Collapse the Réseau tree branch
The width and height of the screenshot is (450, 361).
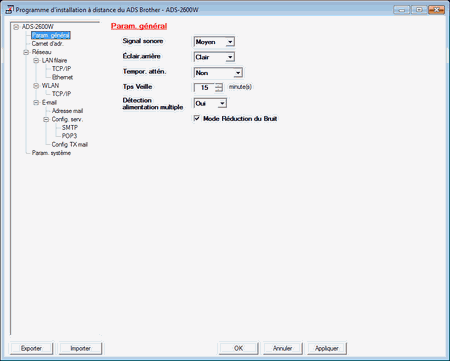click(26, 52)
